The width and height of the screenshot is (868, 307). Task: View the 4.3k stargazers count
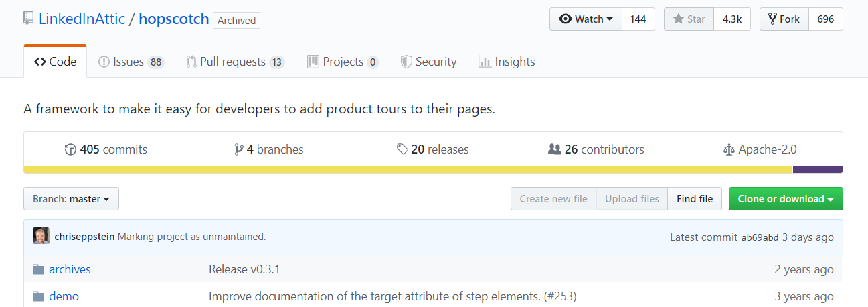pyautogui.click(x=732, y=19)
